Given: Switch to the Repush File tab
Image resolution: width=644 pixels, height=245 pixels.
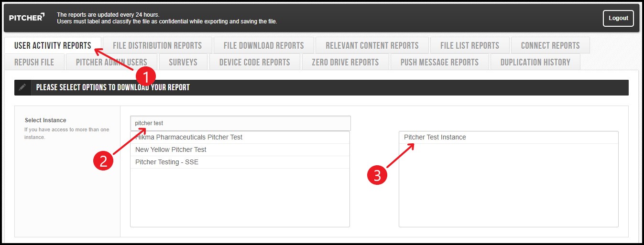Looking at the screenshot, I should click(34, 62).
